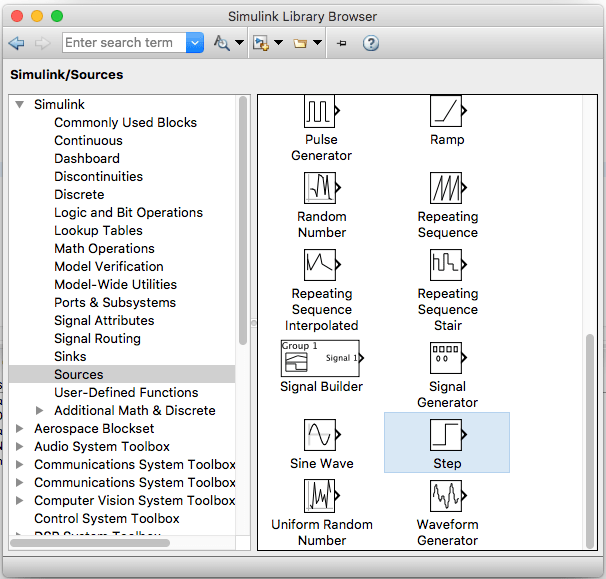606x579 pixels.
Task: Select the Signal Attributes library
Action: pos(104,321)
